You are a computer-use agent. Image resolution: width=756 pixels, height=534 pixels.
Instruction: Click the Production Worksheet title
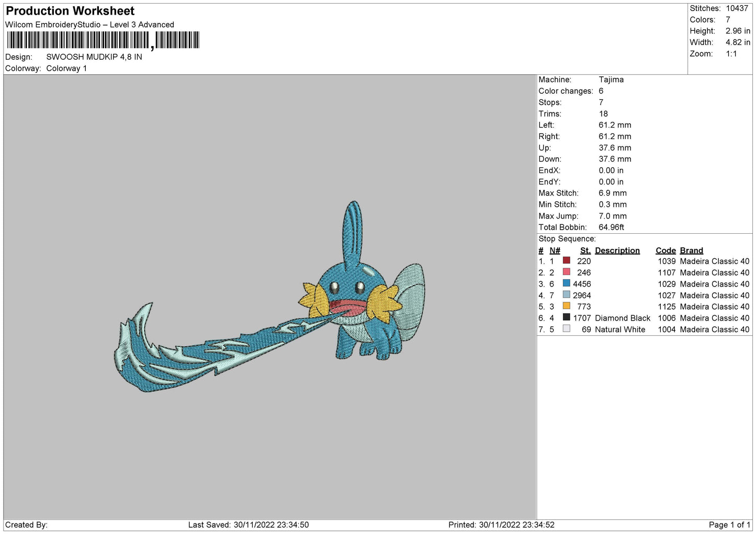[x=70, y=11]
